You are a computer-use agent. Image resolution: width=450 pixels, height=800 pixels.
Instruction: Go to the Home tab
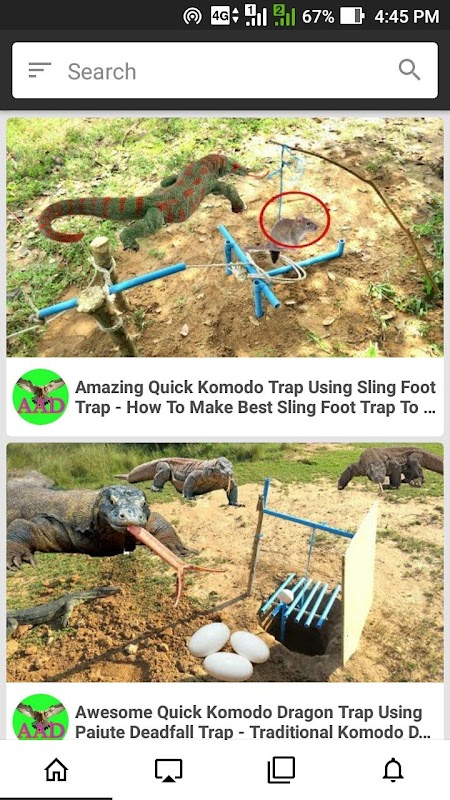56,770
